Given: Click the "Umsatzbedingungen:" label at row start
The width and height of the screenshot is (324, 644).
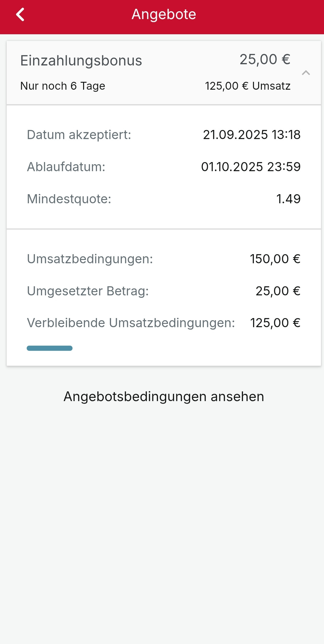Looking at the screenshot, I should [90, 259].
